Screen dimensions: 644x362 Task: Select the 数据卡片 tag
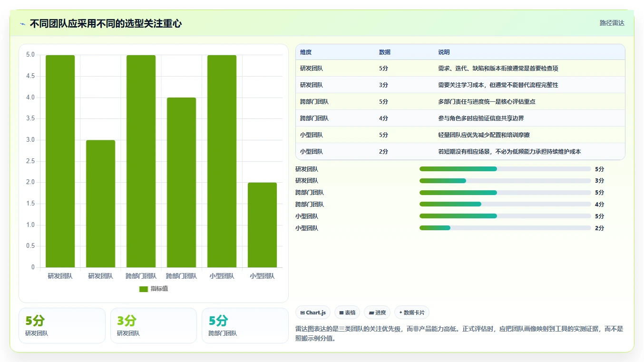[x=412, y=313]
